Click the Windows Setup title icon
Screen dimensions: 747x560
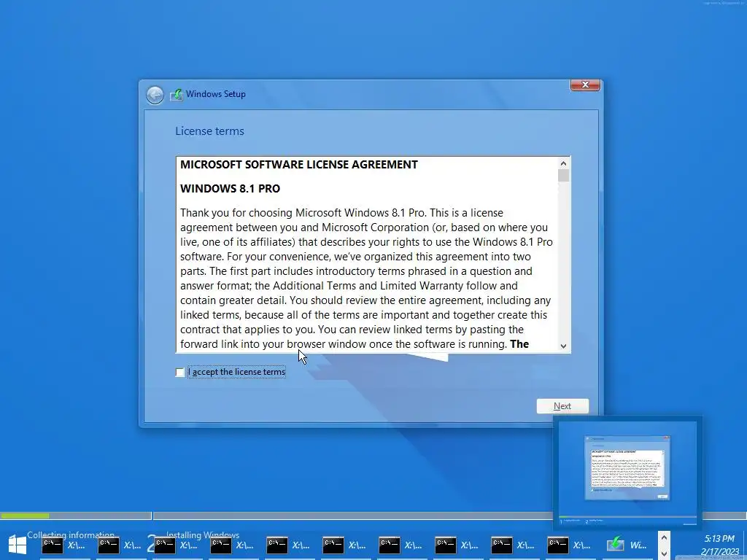coord(177,94)
